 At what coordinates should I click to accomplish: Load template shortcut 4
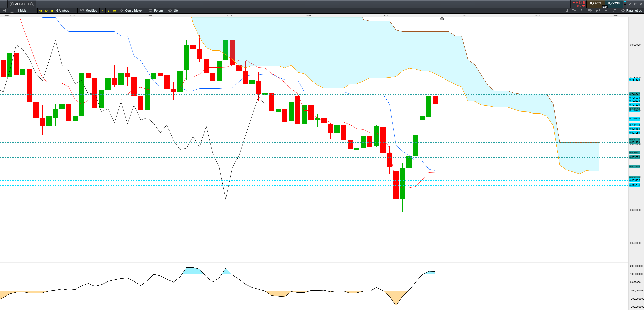tap(103, 11)
